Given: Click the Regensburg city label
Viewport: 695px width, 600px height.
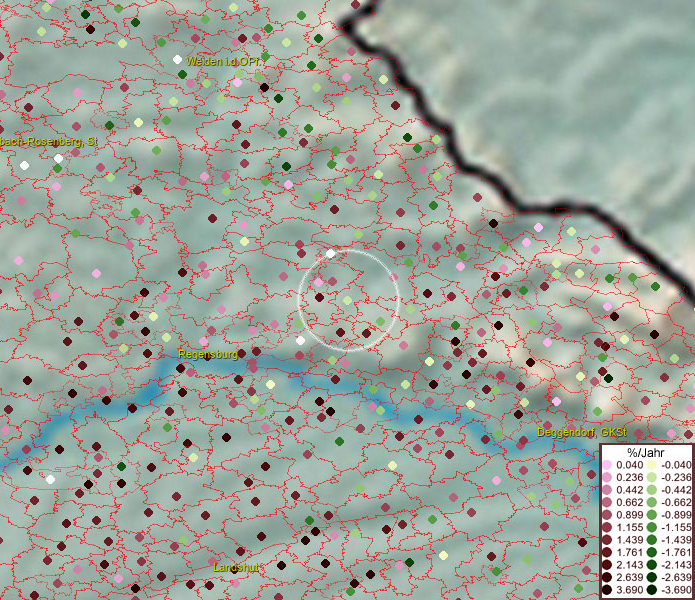Looking at the screenshot, I should click(x=208, y=354).
